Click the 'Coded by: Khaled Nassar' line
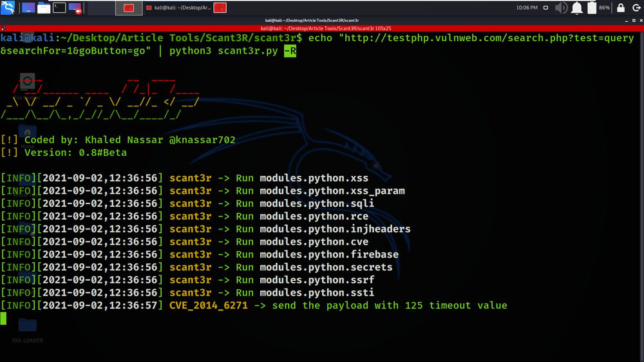This screenshot has height=362, width=644. click(x=118, y=140)
